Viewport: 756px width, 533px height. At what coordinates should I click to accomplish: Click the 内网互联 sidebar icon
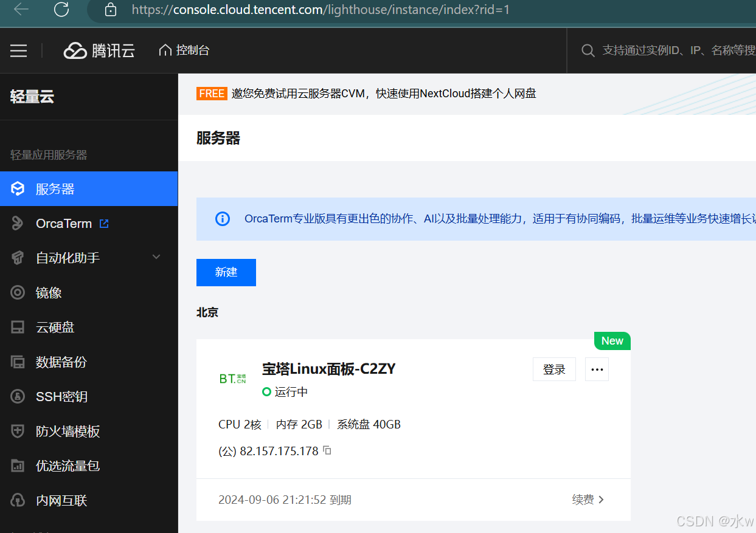[18, 501]
